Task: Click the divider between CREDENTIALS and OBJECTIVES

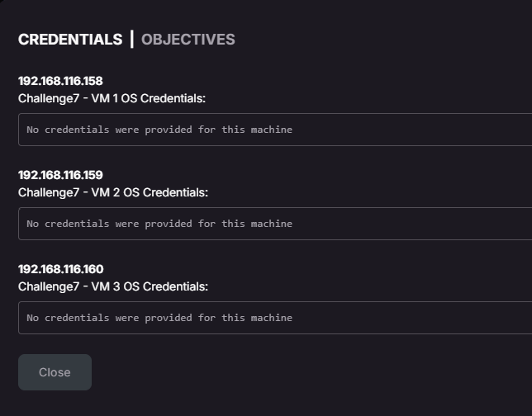Action: (x=132, y=40)
